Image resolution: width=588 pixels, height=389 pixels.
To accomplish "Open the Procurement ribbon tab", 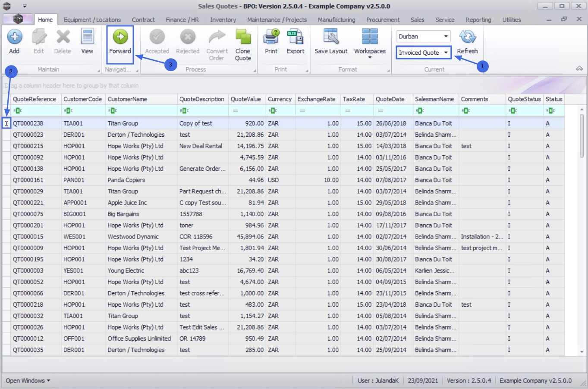I will tap(383, 20).
